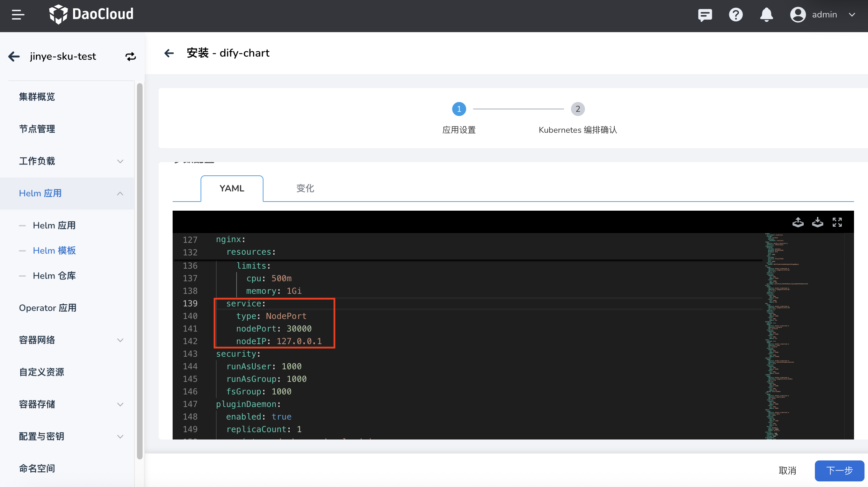Expand the 容器网络 menu
The image size is (868, 487).
click(120, 340)
